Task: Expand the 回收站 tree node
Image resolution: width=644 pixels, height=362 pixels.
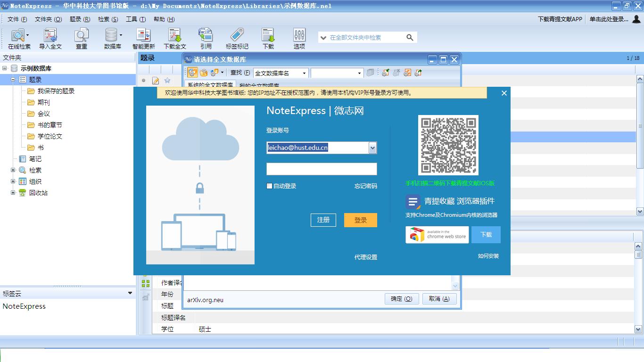Action: [13, 193]
